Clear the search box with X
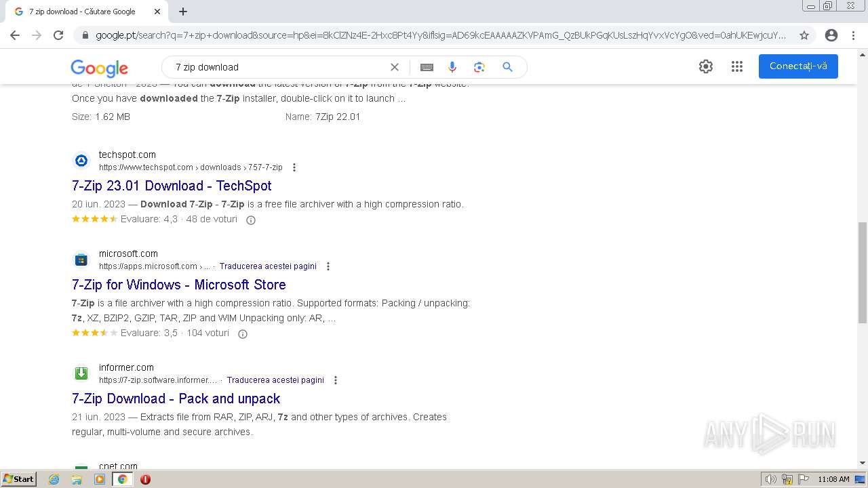 (x=395, y=67)
